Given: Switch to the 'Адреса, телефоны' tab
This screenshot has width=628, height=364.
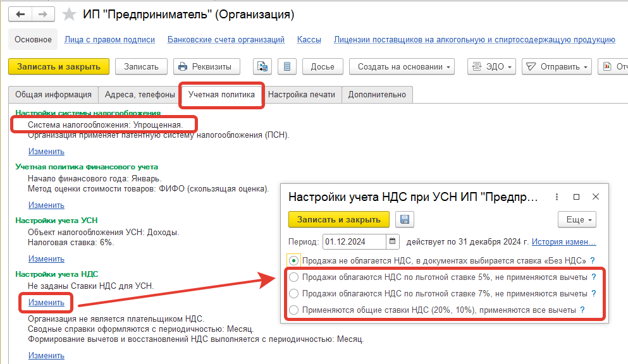Looking at the screenshot, I should pos(139,95).
